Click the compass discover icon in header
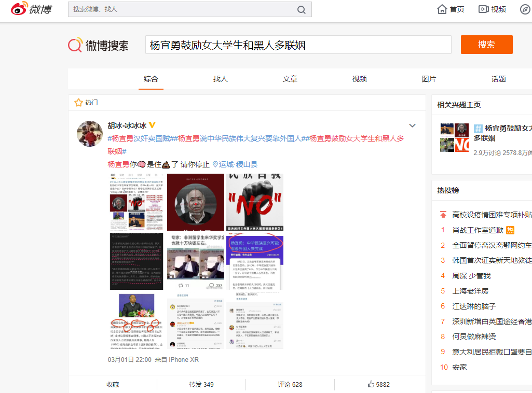The image size is (532, 393). point(525,9)
